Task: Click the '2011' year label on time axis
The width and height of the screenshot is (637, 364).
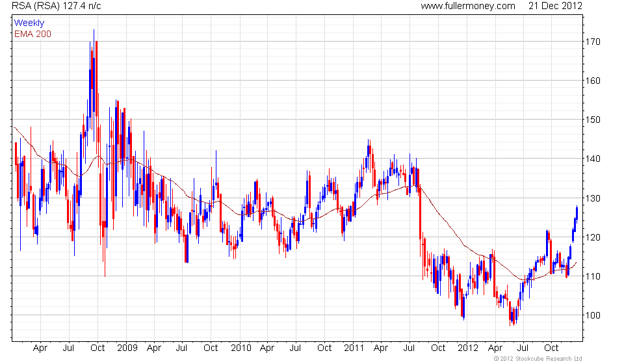Action: (354, 348)
